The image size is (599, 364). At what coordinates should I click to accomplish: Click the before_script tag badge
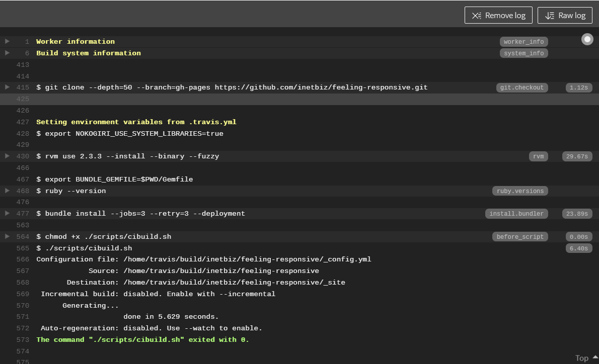click(x=520, y=237)
